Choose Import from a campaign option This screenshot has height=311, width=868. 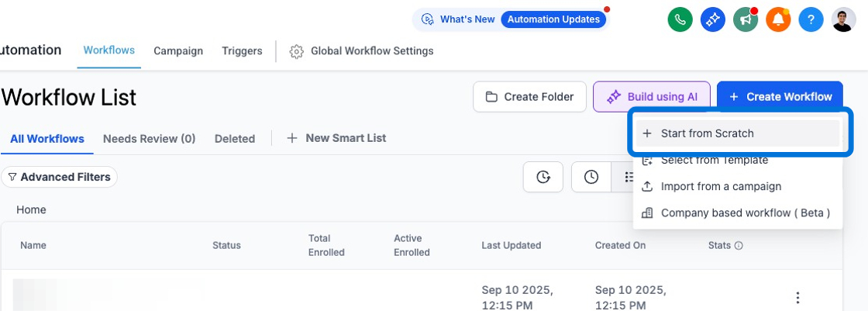click(738, 187)
